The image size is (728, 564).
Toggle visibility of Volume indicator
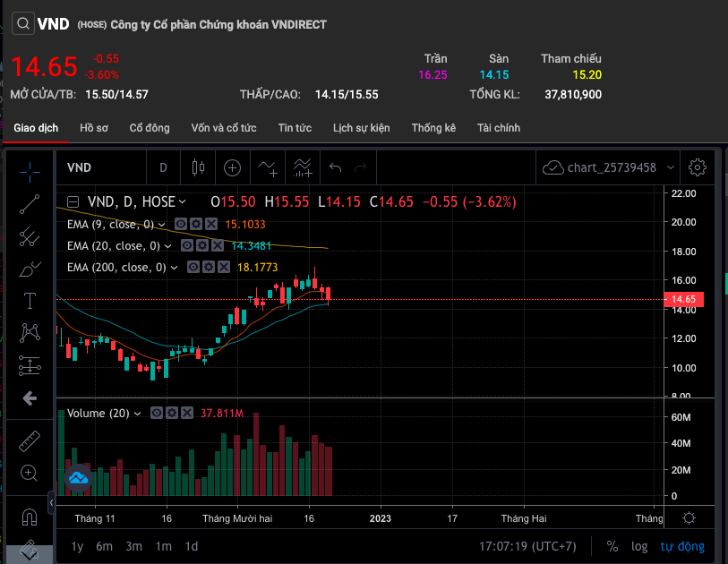click(157, 413)
